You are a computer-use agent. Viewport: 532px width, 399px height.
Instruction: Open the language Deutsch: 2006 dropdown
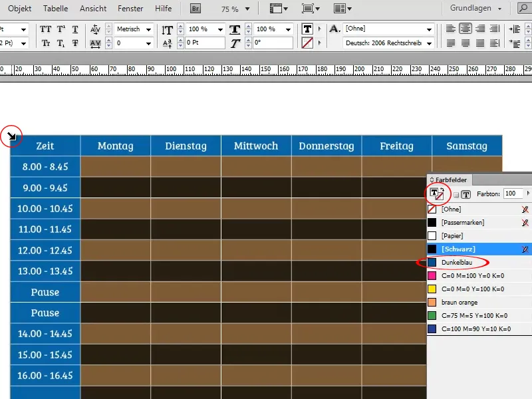[x=429, y=43]
